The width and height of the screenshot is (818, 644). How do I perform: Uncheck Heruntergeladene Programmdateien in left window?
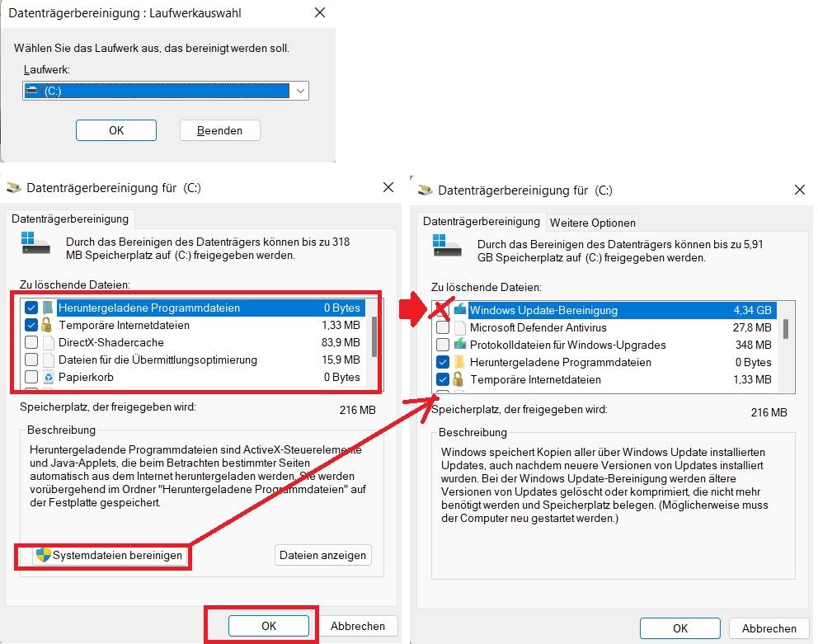tap(31, 308)
